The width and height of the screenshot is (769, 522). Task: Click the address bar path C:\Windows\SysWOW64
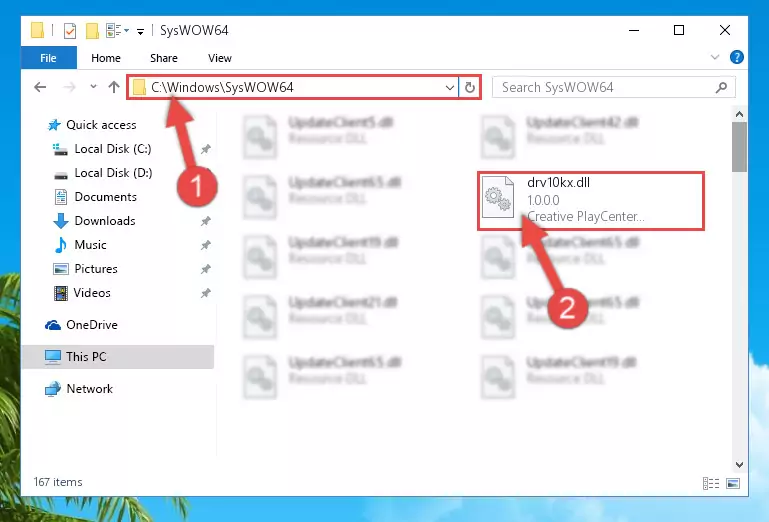point(222,87)
